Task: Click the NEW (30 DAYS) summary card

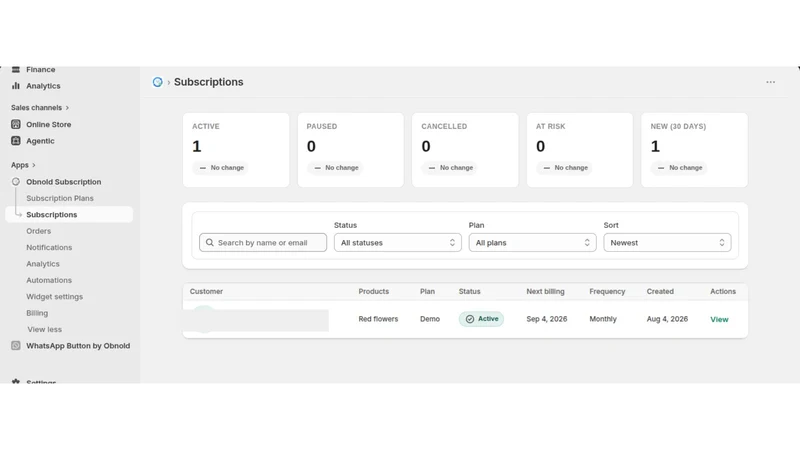Action: coord(694,150)
